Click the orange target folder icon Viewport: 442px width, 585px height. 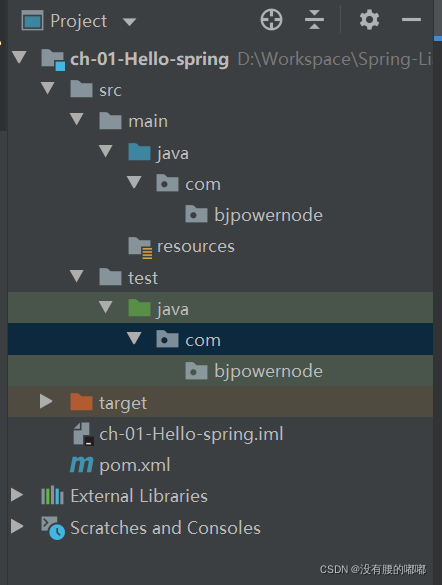click(81, 402)
